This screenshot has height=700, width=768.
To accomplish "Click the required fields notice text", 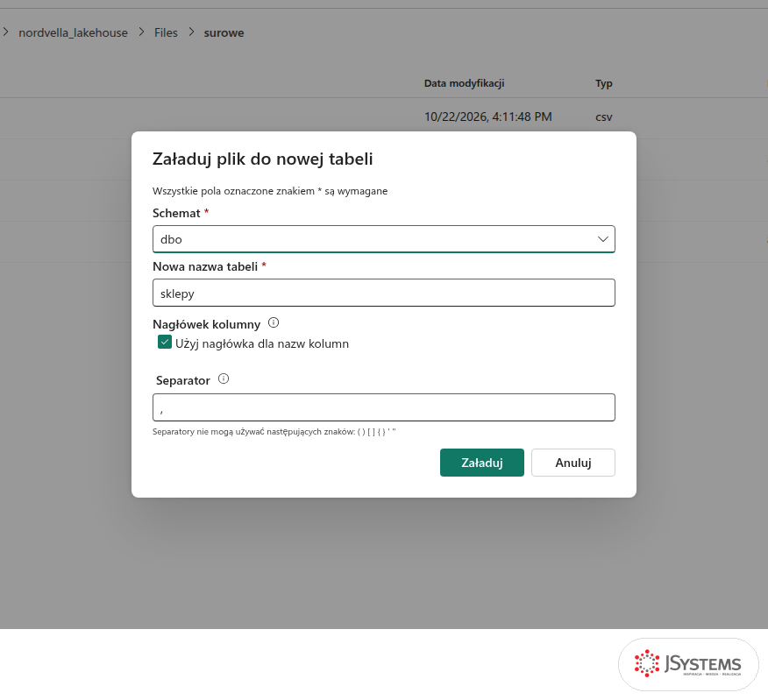I will pyautogui.click(x=270, y=191).
